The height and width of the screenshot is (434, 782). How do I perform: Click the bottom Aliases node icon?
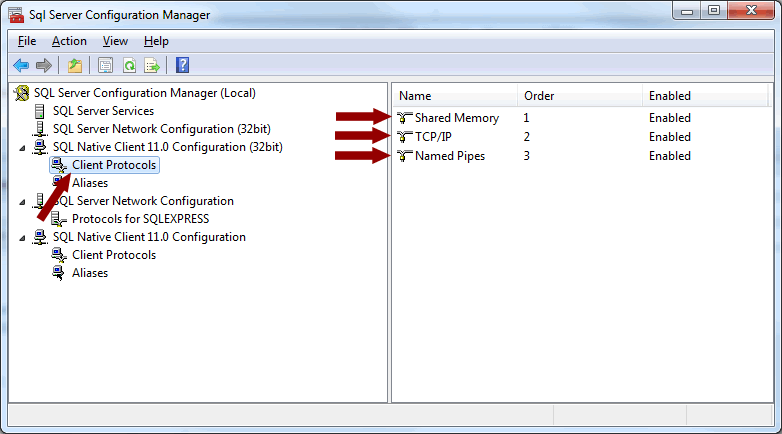click(x=58, y=273)
